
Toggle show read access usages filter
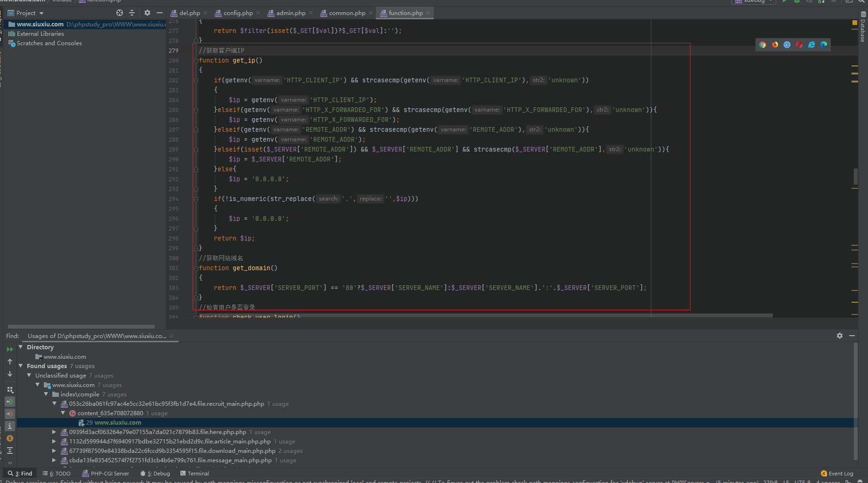(x=10, y=402)
